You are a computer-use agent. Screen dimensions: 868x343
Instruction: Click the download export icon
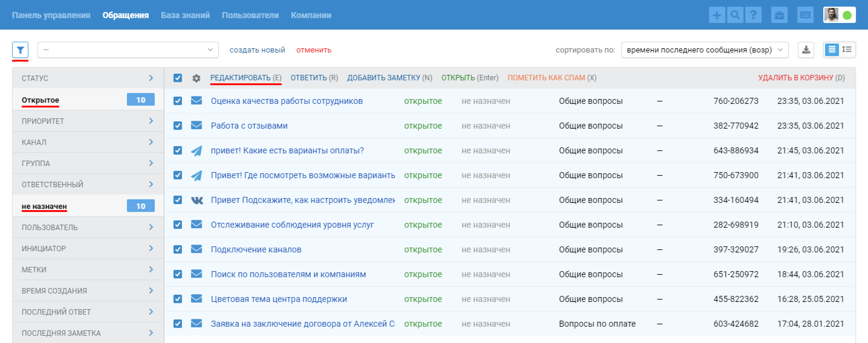806,50
